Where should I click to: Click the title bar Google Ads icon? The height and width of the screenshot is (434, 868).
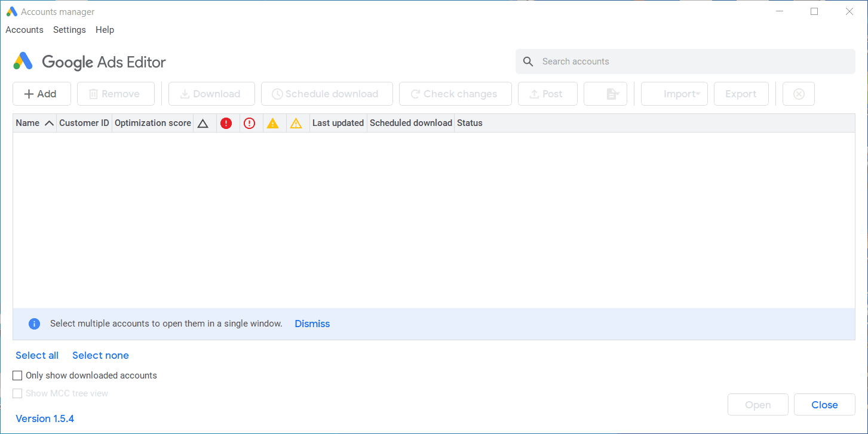(x=11, y=11)
